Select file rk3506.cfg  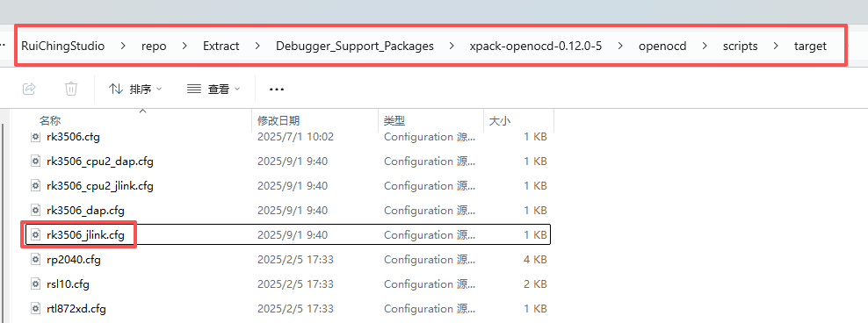click(x=73, y=137)
